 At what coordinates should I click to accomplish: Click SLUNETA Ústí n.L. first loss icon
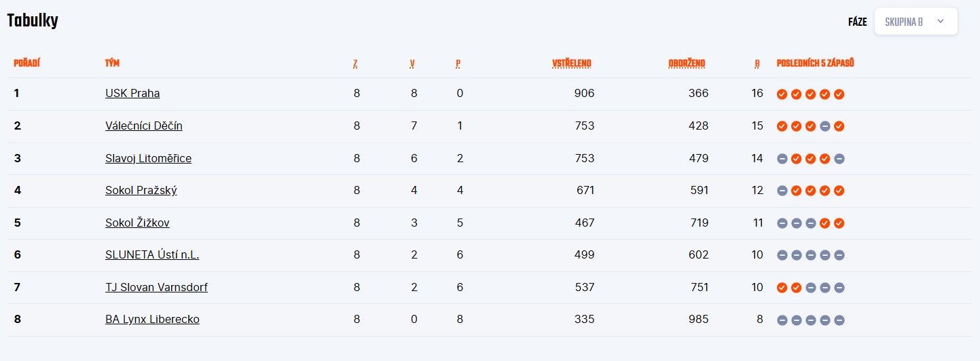pos(782,255)
